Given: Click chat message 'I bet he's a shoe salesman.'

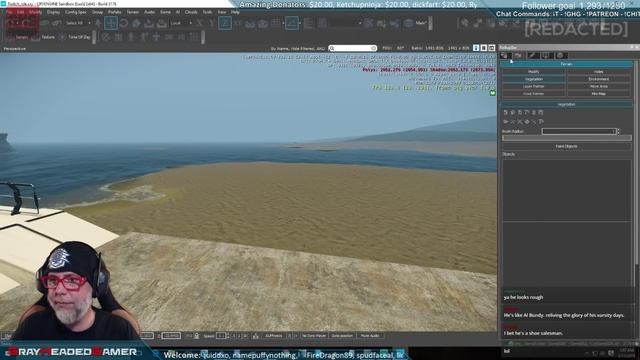Looking at the screenshot, I should coord(533,333).
